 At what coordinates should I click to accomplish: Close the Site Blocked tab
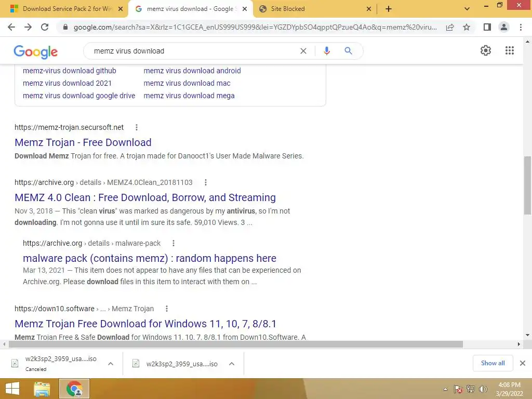tap(369, 9)
